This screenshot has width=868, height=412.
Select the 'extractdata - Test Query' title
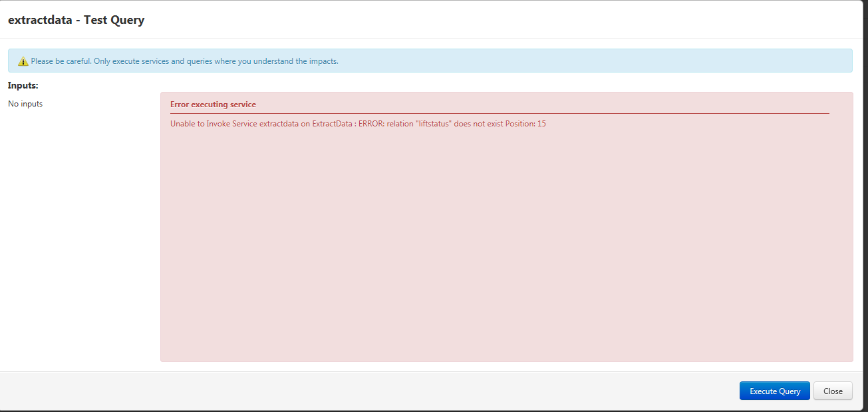(x=76, y=20)
